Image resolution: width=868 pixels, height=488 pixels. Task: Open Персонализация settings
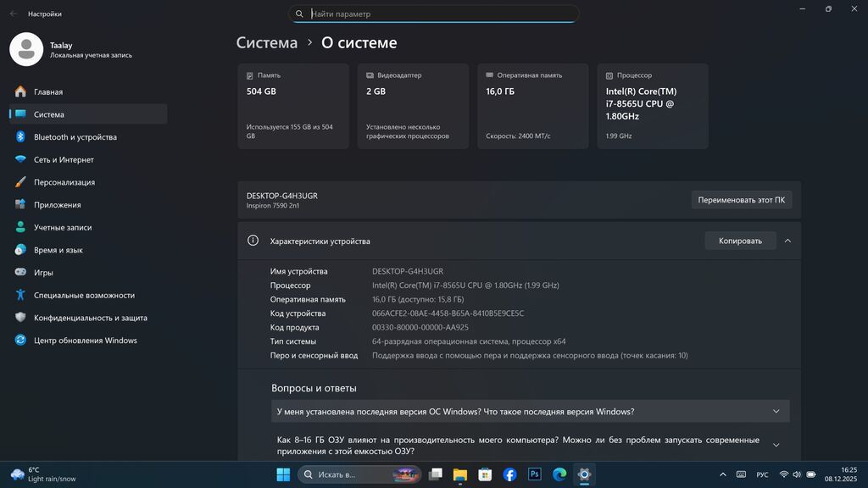(88, 182)
